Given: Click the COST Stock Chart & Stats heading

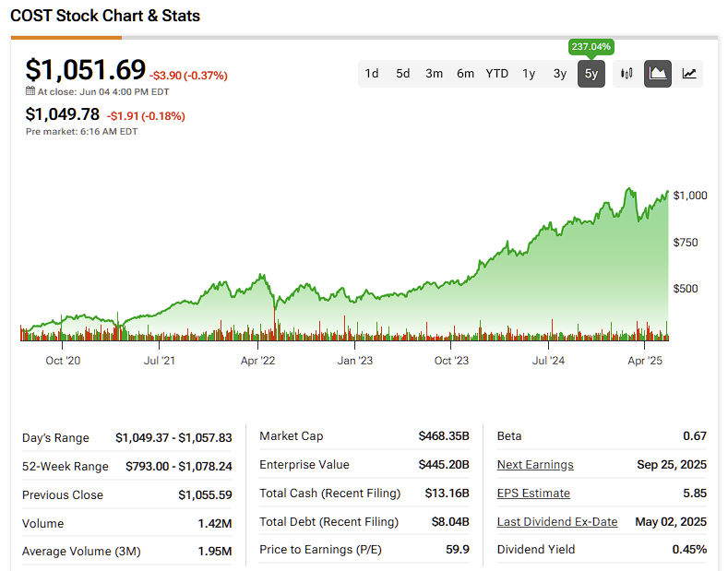Looking at the screenshot, I should coord(105,16).
